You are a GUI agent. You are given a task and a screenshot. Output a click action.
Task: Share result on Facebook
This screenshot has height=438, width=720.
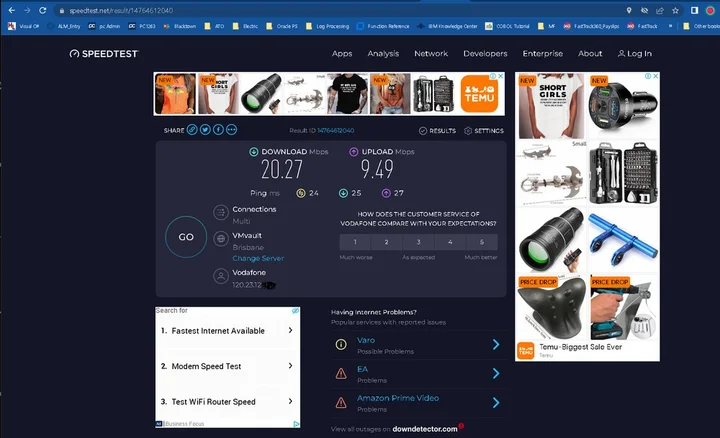click(219, 130)
